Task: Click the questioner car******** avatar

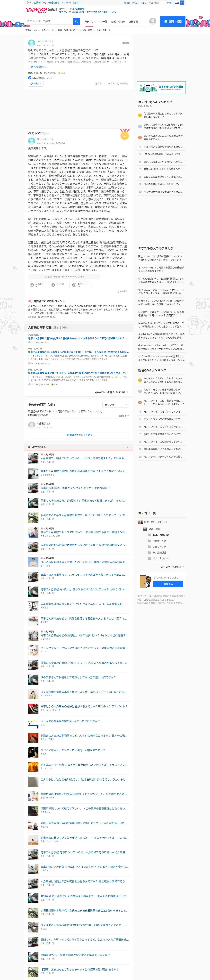Action: [x=32, y=43]
